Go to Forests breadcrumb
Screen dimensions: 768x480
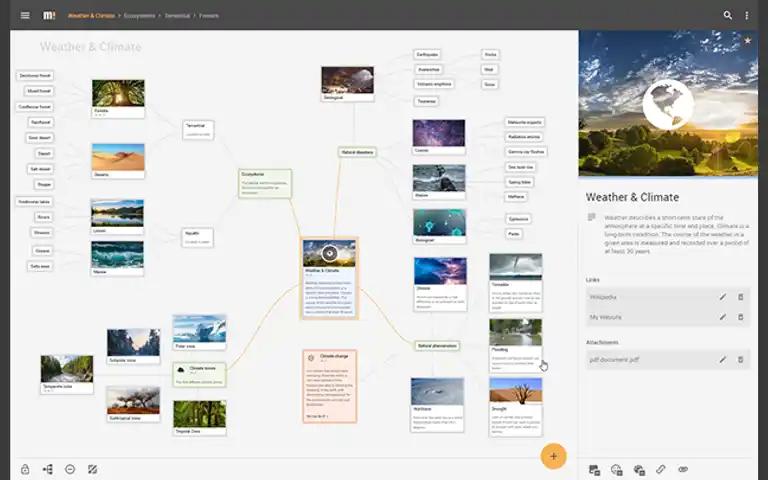coord(209,16)
